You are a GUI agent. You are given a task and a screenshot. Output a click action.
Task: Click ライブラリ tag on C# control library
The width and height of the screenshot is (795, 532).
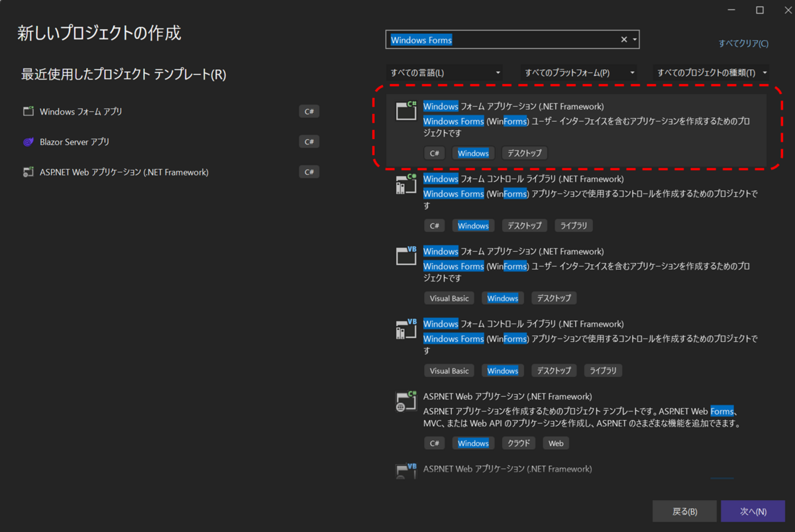[574, 226]
